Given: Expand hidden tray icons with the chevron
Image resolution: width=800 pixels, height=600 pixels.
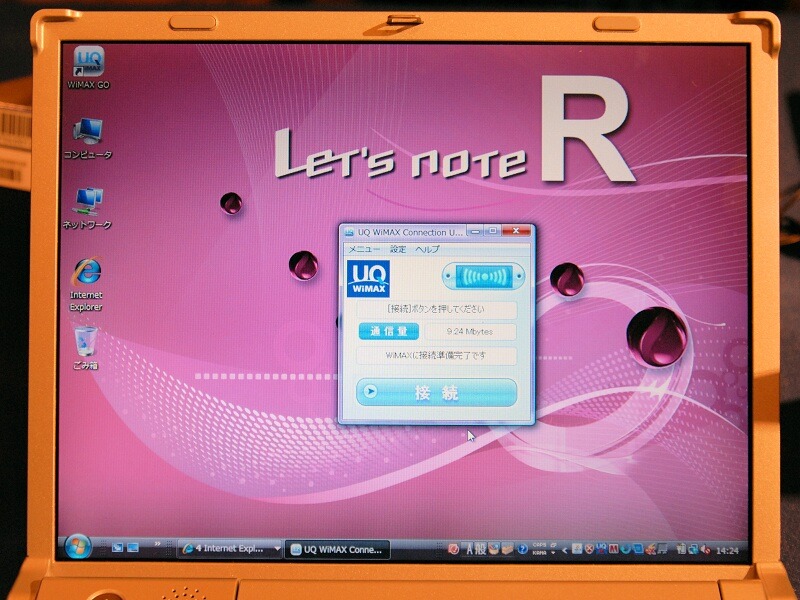Looking at the screenshot, I should click(565, 550).
